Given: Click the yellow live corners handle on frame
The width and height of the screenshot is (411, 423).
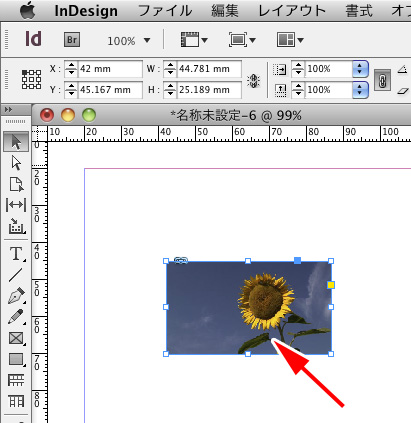Looking at the screenshot, I should click(331, 285).
